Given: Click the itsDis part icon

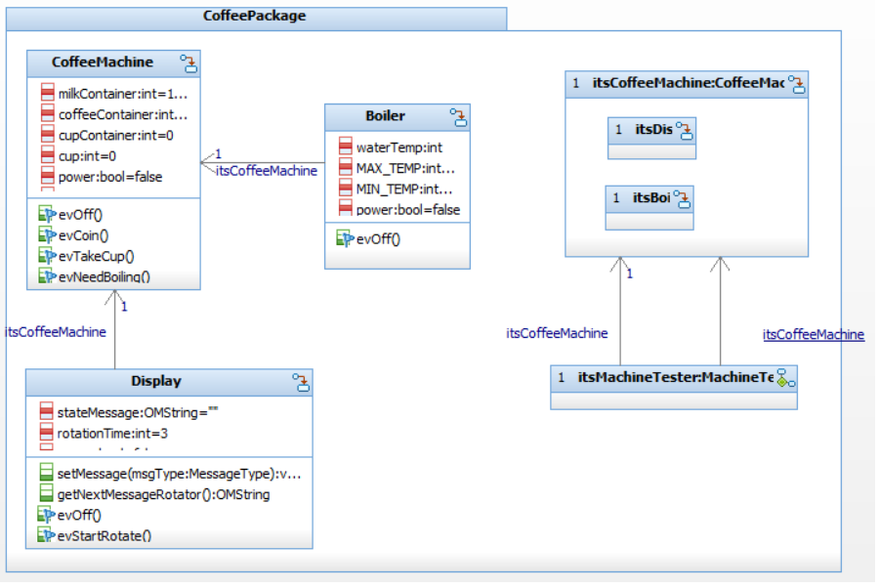Looking at the screenshot, I should tap(685, 130).
